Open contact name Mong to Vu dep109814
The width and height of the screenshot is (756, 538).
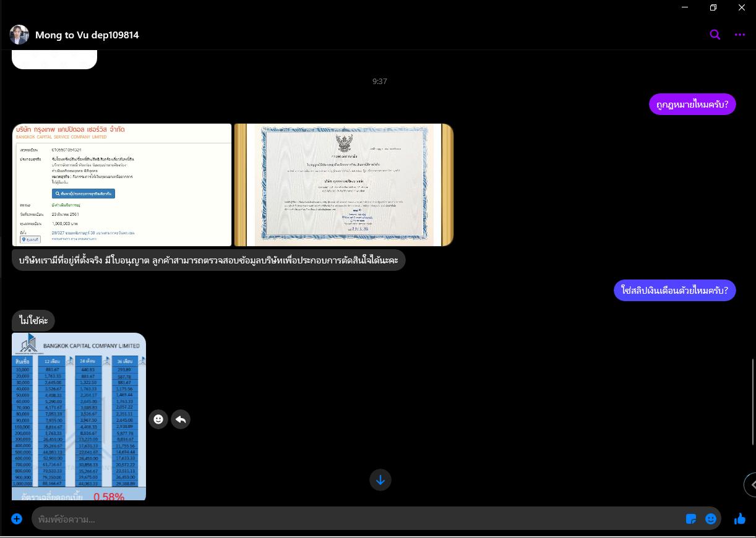point(87,35)
